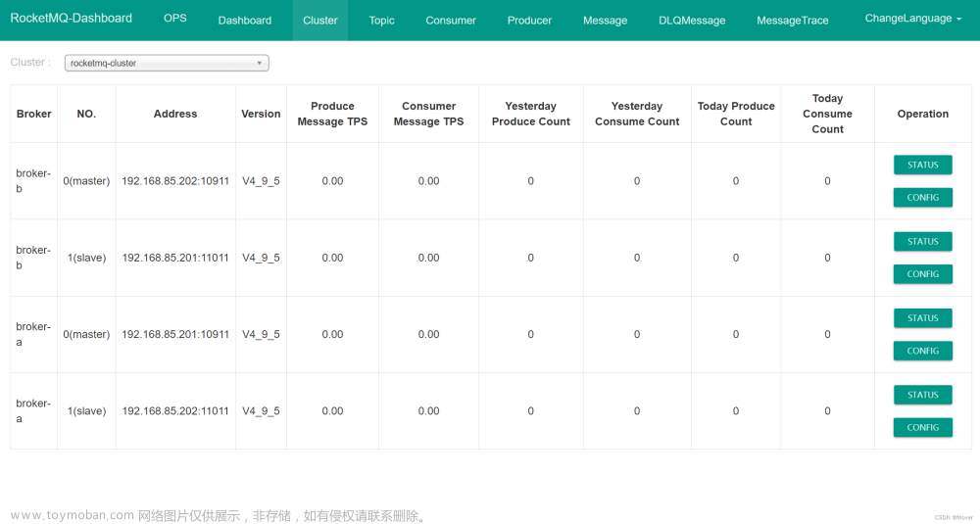980x524 pixels.
Task: Select 0(master) in first broker-b row
Action: tap(86, 181)
